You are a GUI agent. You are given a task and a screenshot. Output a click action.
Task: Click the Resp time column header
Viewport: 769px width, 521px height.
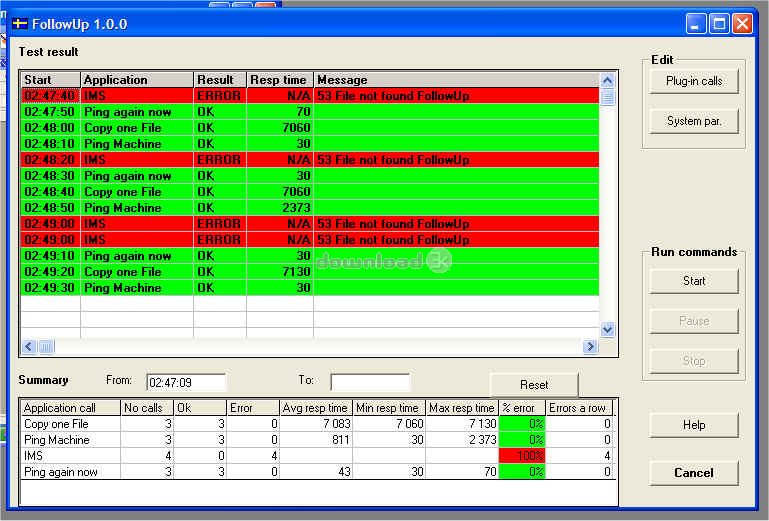point(279,80)
